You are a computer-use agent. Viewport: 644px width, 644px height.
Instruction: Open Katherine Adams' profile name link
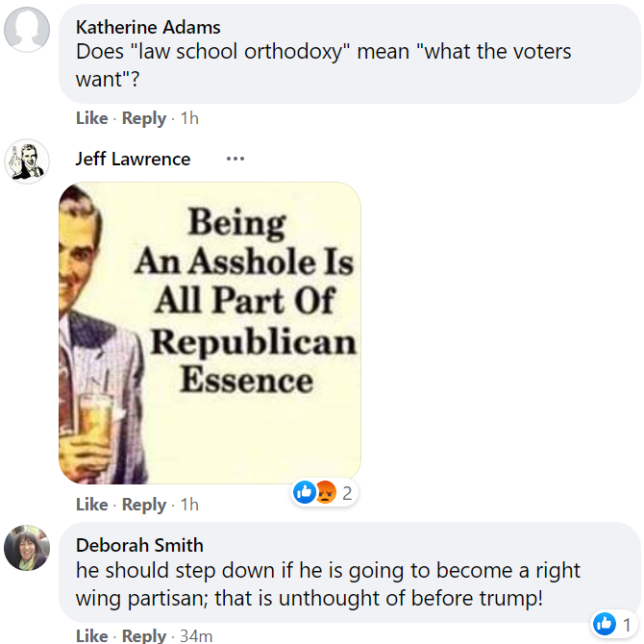(147, 26)
